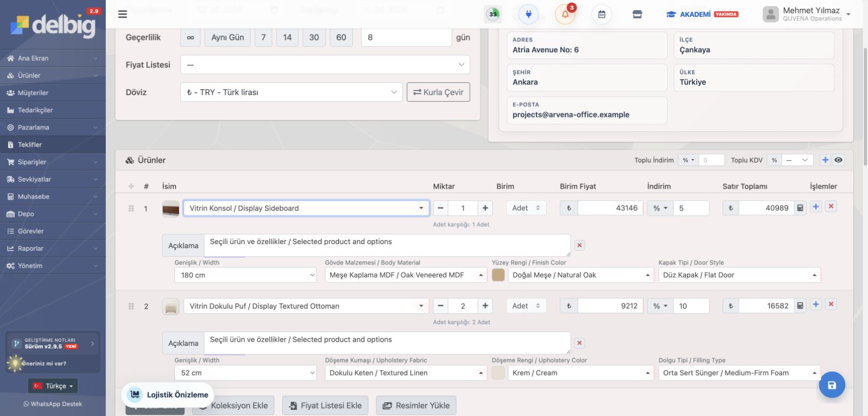Increase quantity of Vitrin Konsol

point(485,208)
